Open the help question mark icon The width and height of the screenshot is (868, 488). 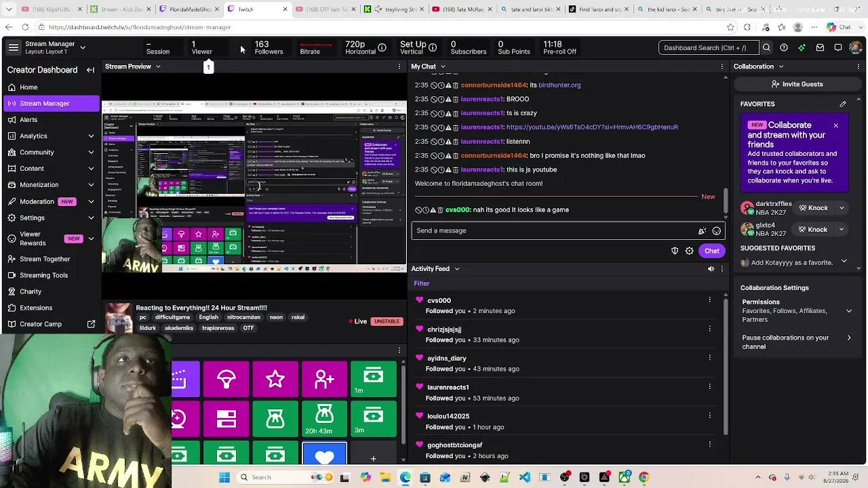[x=784, y=47]
